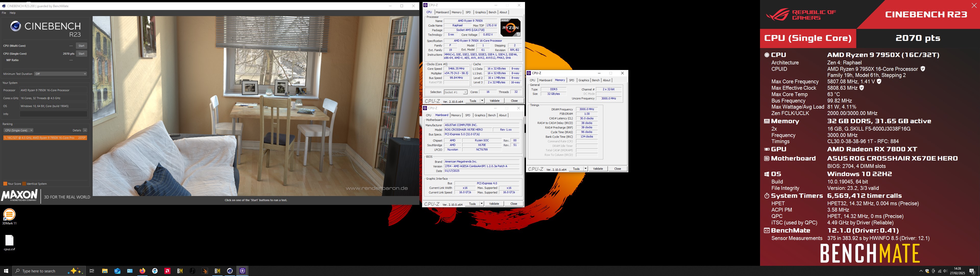Click Tools button in Memory CPU-Z window
Image resolution: width=980 pixels, height=276 pixels.
point(576,168)
